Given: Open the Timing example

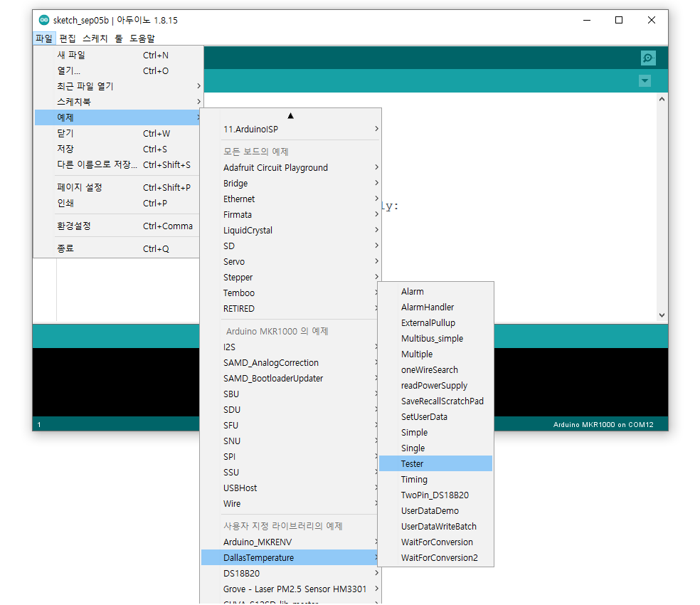Looking at the screenshot, I should coord(435,479).
